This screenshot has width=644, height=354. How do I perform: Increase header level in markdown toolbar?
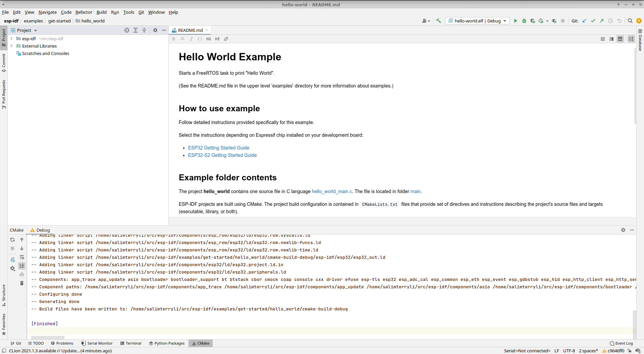tap(217, 39)
